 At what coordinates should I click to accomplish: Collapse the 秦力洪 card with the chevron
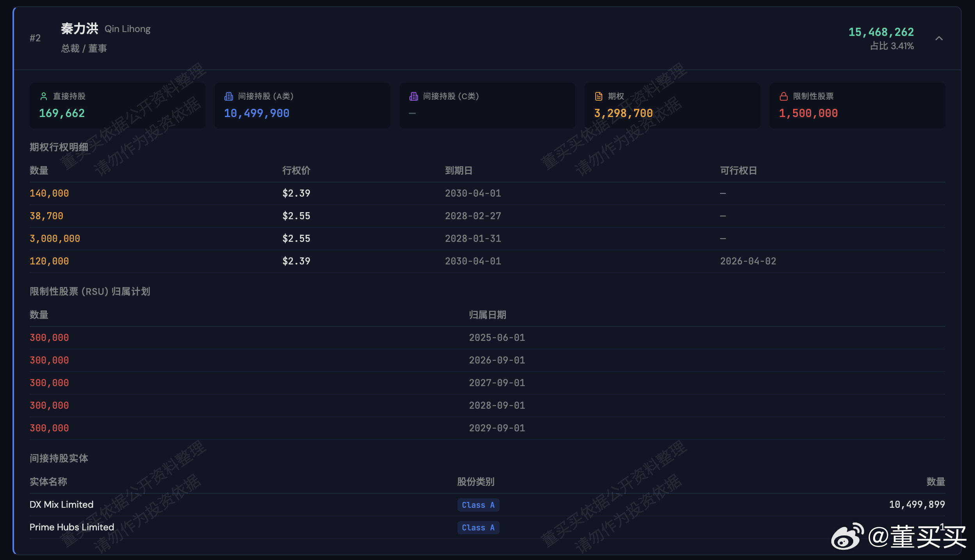click(x=939, y=38)
